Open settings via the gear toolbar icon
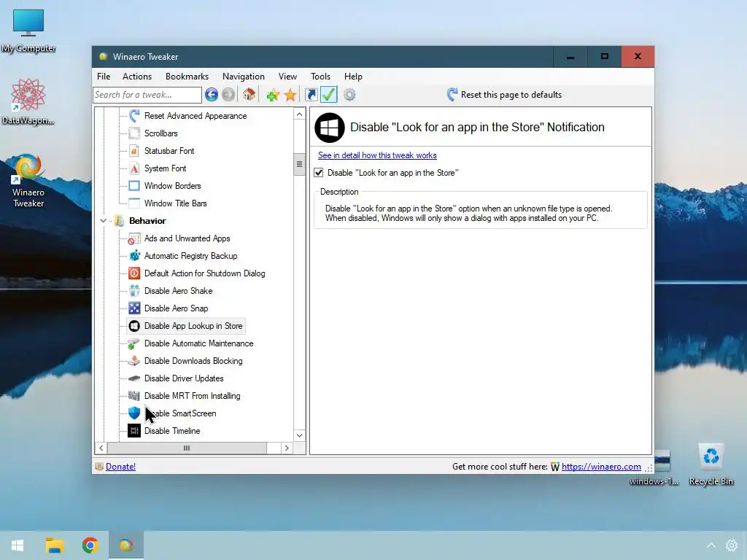Image resolution: width=747 pixels, height=560 pixels. pyautogui.click(x=349, y=95)
